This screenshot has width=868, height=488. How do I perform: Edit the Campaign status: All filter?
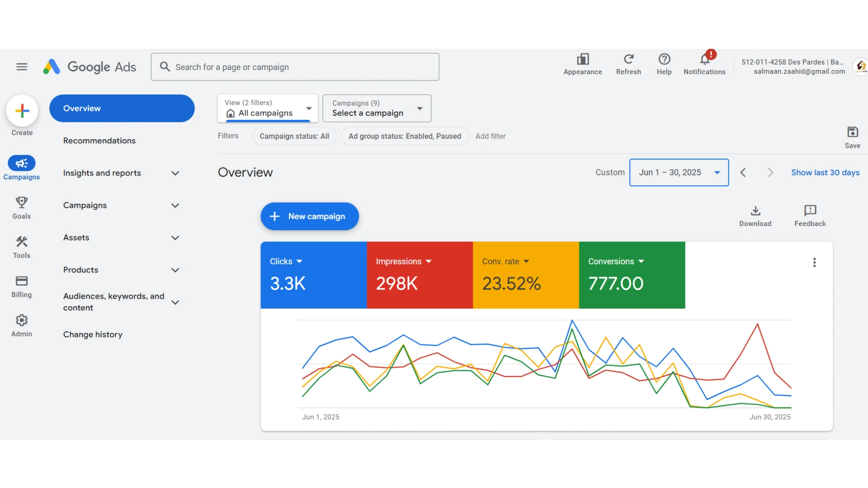[294, 136]
